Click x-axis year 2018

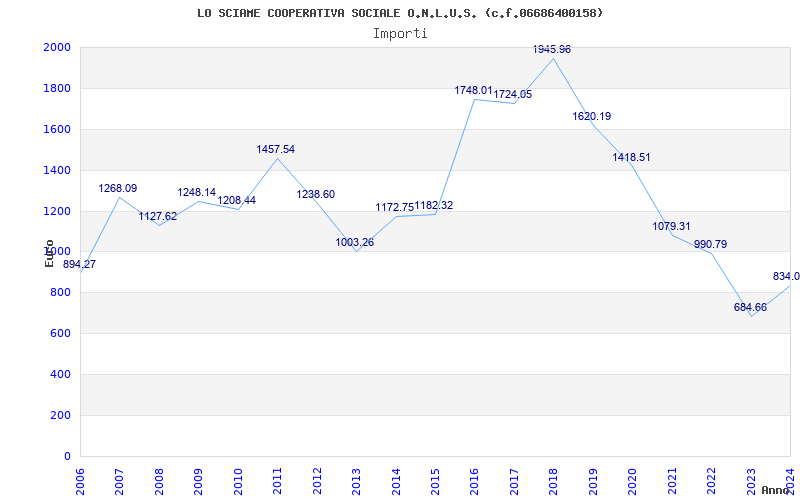pyautogui.click(x=554, y=480)
